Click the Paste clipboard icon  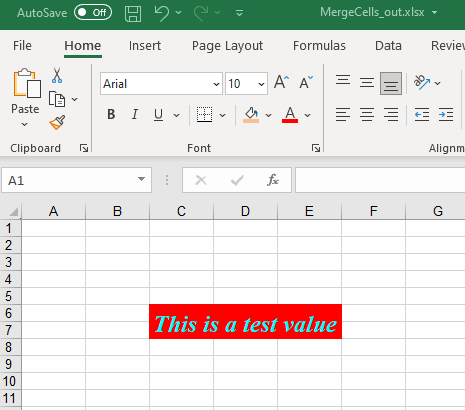click(27, 84)
